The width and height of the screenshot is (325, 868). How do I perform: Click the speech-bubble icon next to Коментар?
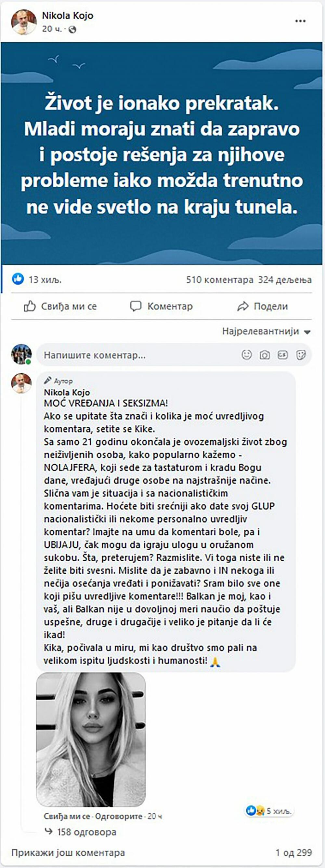[136, 306]
